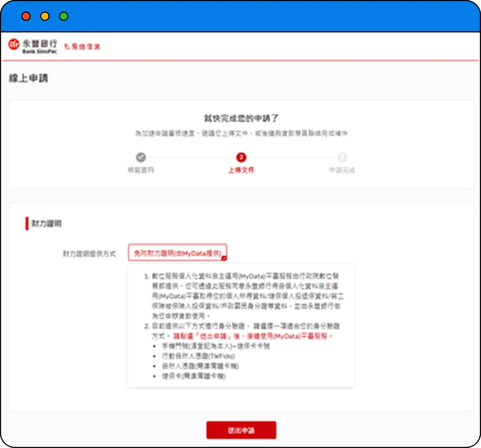Click the yellow minimize window dot
Image resolution: width=481 pixels, height=448 pixels.
click(x=45, y=16)
